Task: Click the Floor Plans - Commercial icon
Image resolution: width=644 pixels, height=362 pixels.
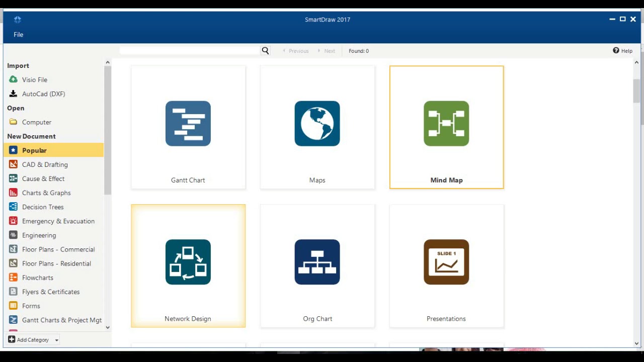Action: (13, 249)
